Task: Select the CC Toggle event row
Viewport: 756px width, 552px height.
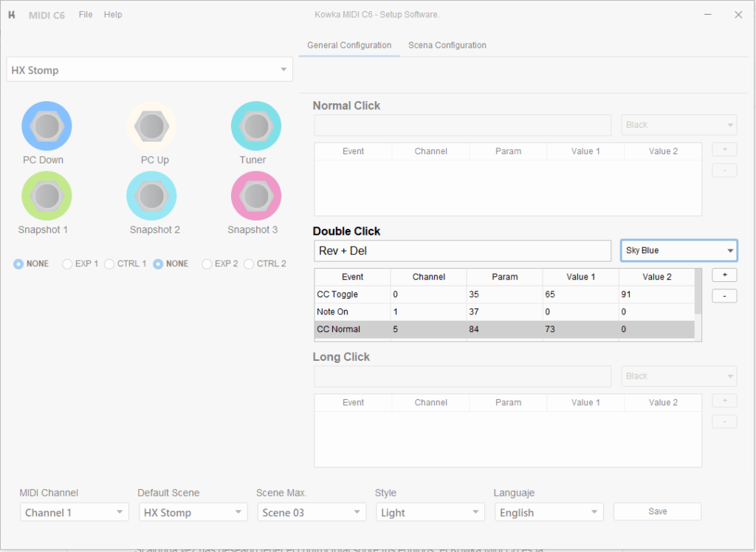Action: [504, 294]
